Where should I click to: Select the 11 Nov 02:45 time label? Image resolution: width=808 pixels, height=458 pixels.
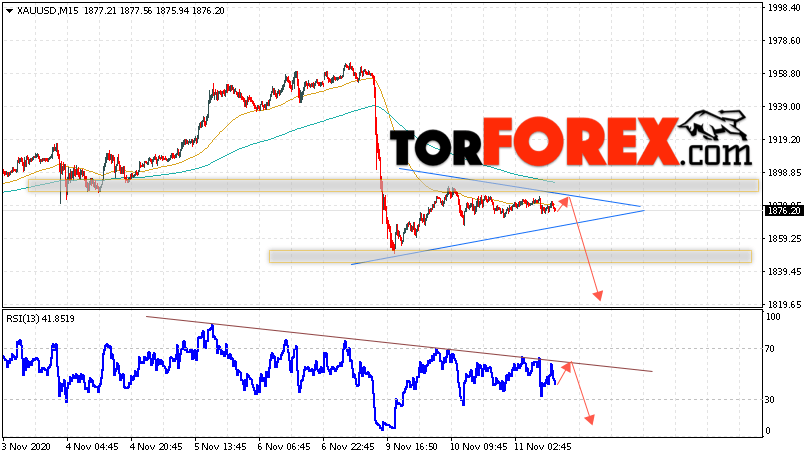coord(543,446)
